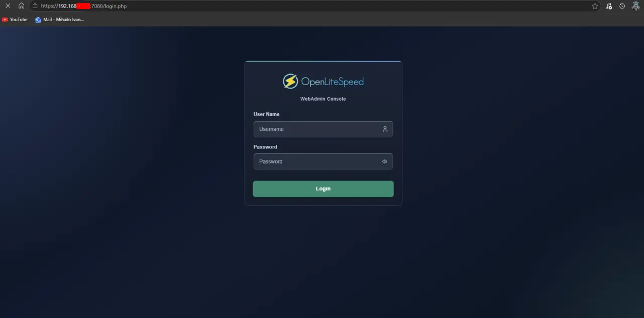Toggle password visibility with the eye icon

(x=384, y=161)
